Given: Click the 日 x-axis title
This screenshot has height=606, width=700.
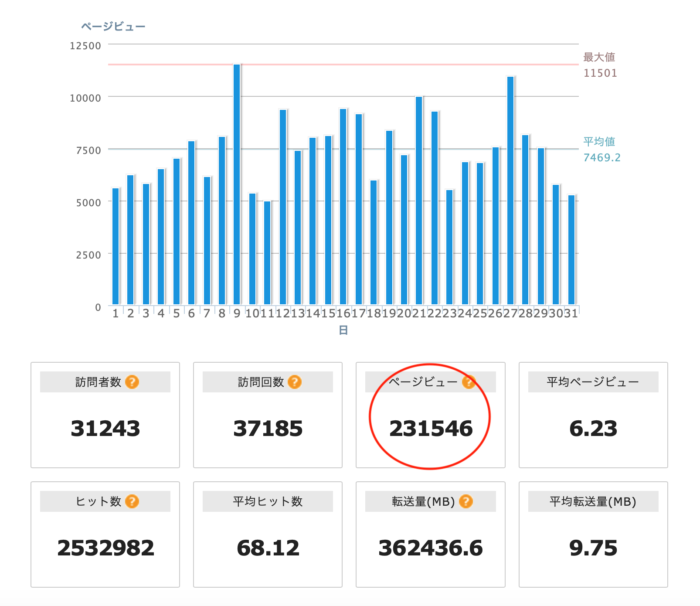Looking at the screenshot, I should (343, 330).
